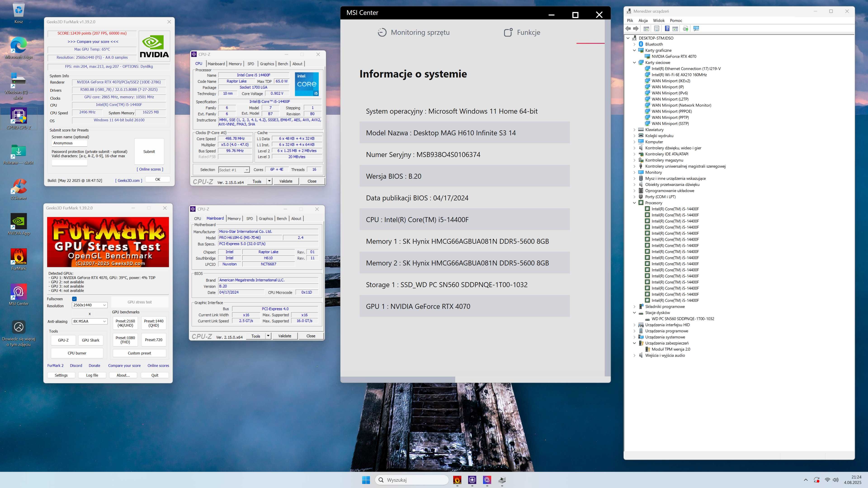The image size is (868, 488).
Task: Open the Online scores link in FurMark score window
Action: [x=150, y=169]
